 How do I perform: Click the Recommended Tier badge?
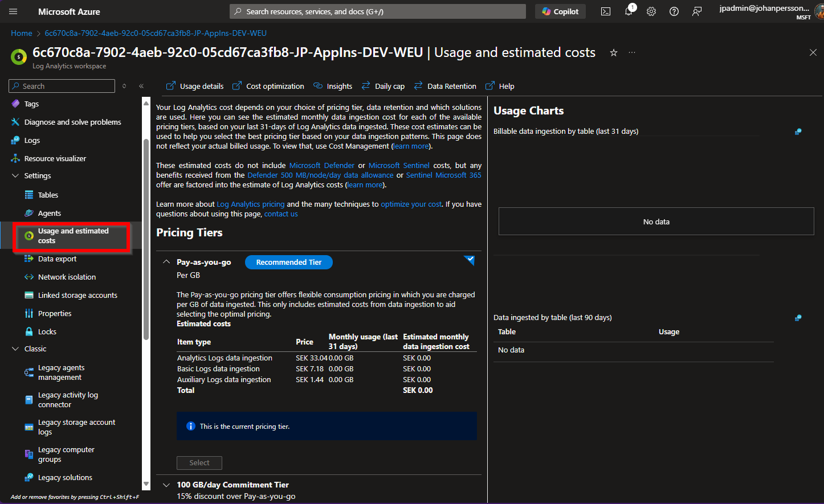(x=289, y=262)
